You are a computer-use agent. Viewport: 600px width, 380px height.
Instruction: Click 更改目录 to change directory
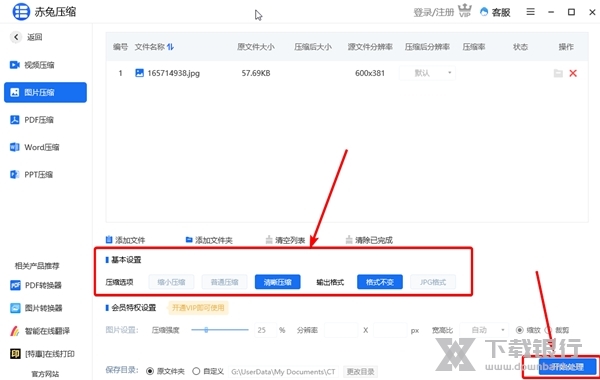(360, 372)
